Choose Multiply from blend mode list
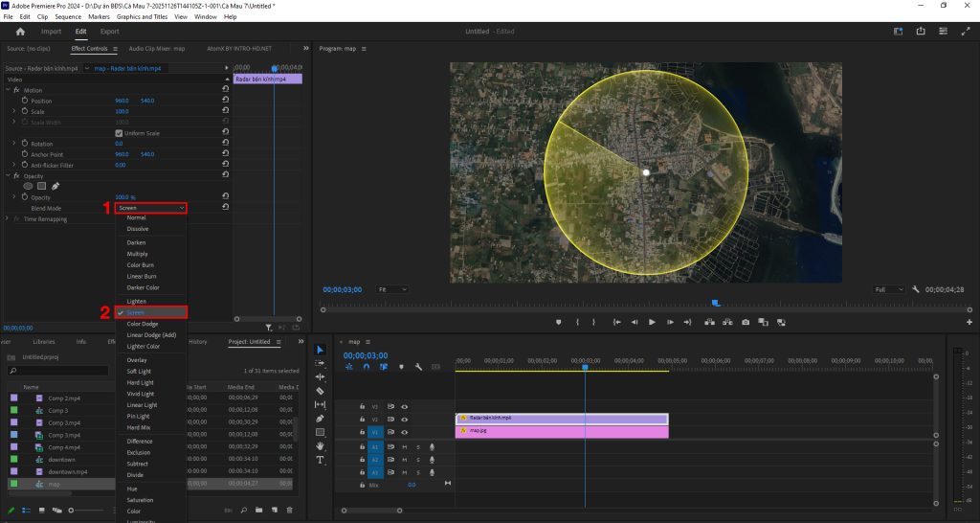 [x=138, y=254]
